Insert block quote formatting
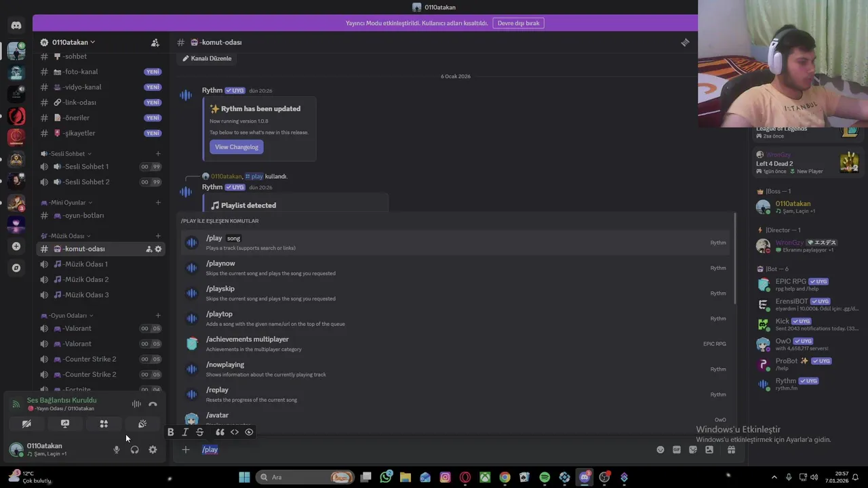Viewport: 868px width, 488px height. tap(220, 432)
